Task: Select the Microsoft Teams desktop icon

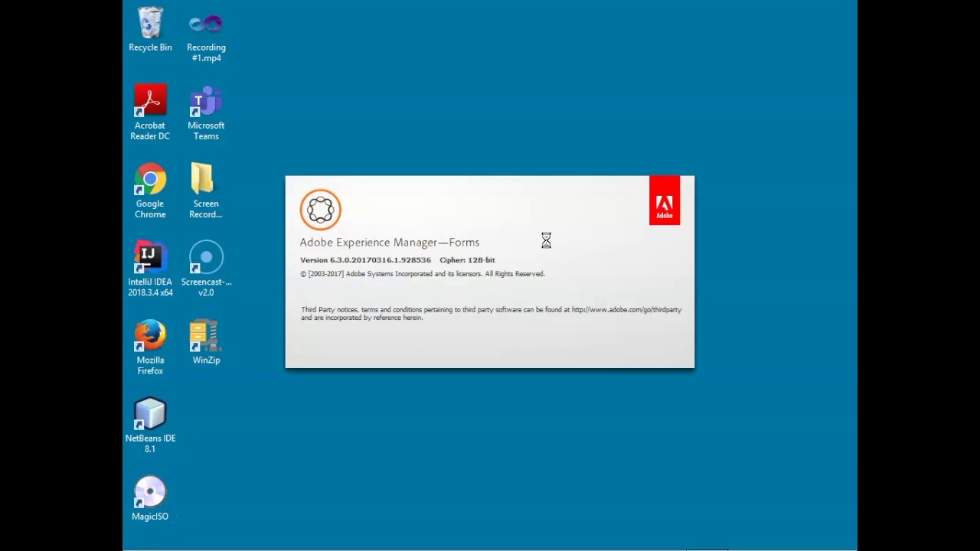Action: tap(206, 112)
